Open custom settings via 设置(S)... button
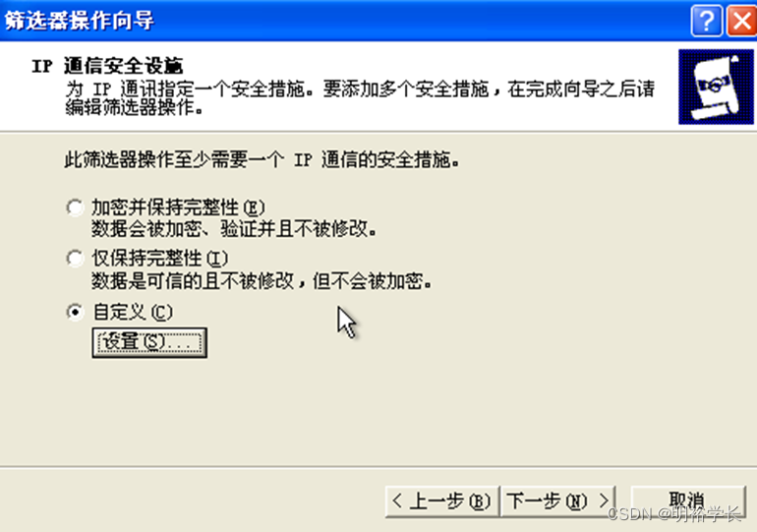This screenshot has width=757, height=532. pos(149,342)
